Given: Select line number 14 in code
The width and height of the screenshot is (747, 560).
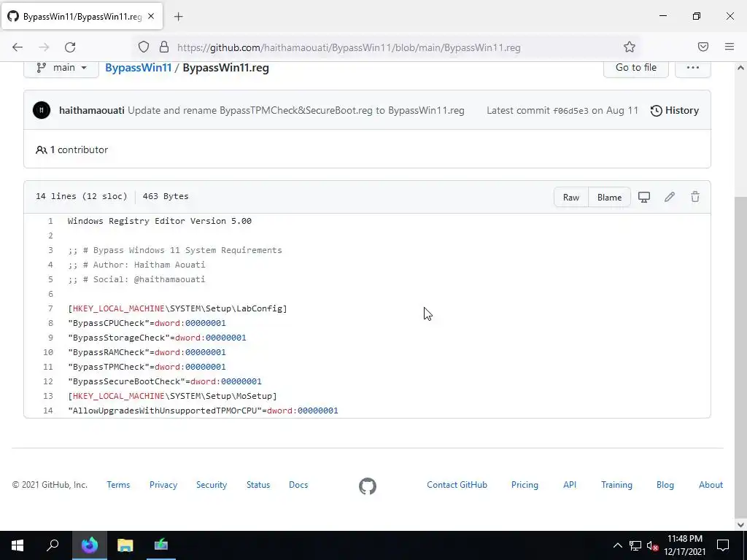Looking at the screenshot, I should [x=48, y=411].
